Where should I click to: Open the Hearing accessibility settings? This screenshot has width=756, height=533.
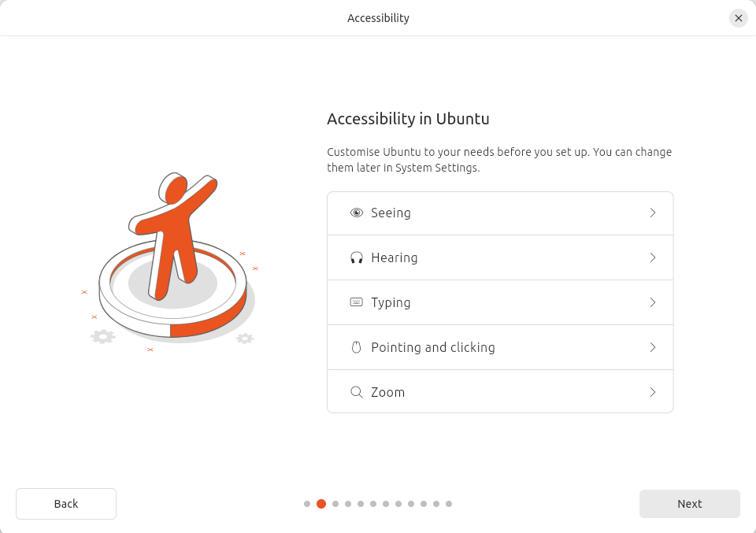pyautogui.click(x=500, y=257)
